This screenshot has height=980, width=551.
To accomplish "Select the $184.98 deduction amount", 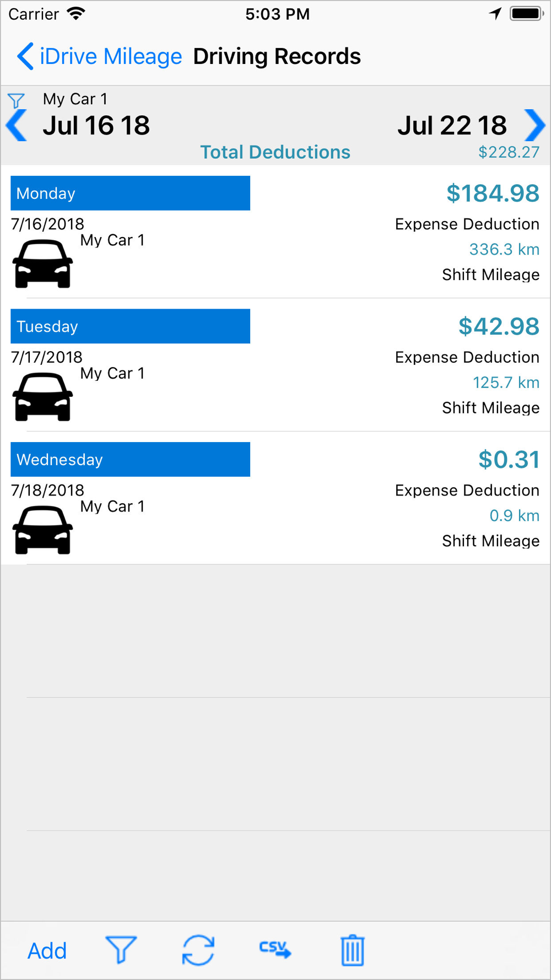I will tap(493, 193).
